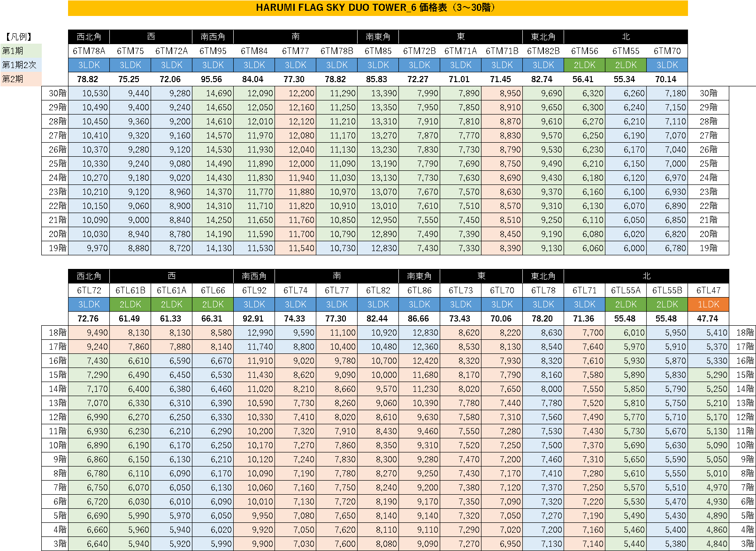
Task: Select price cell 9,970 on 19階
Action: [x=89, y=248]
